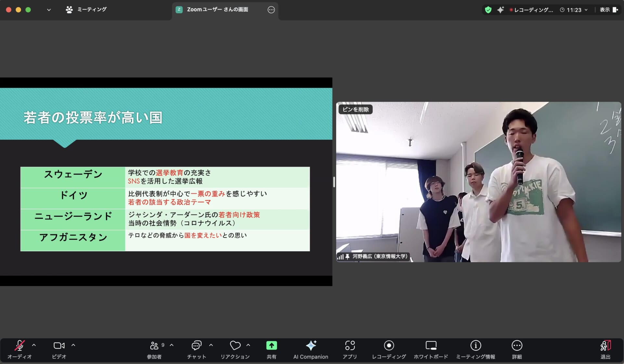
Task: Select the ミーティング tab
Action: coord(86,10)
